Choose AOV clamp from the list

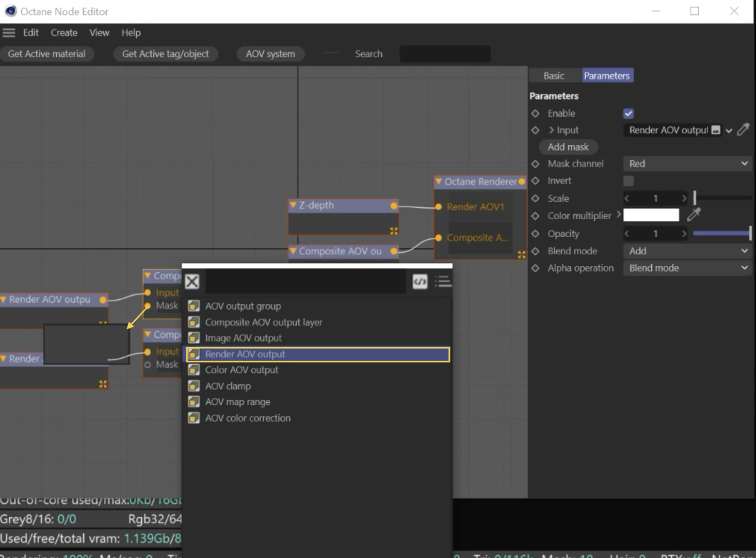[318, 386]
